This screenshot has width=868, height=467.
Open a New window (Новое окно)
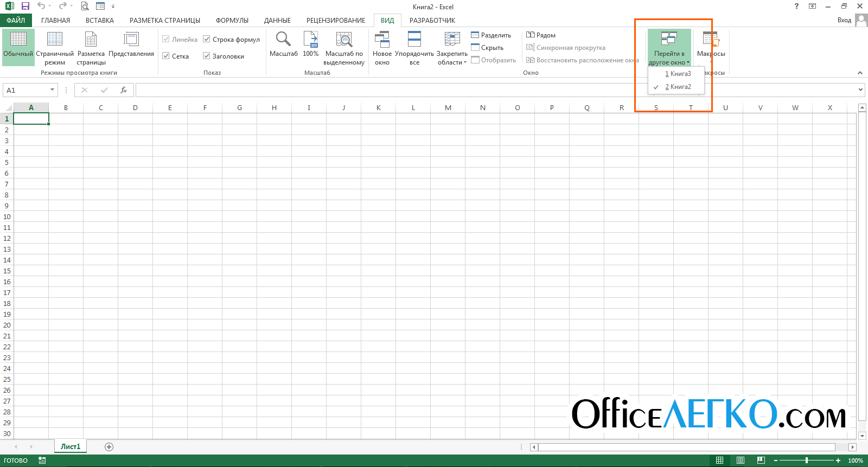click(x=382, y=48)
